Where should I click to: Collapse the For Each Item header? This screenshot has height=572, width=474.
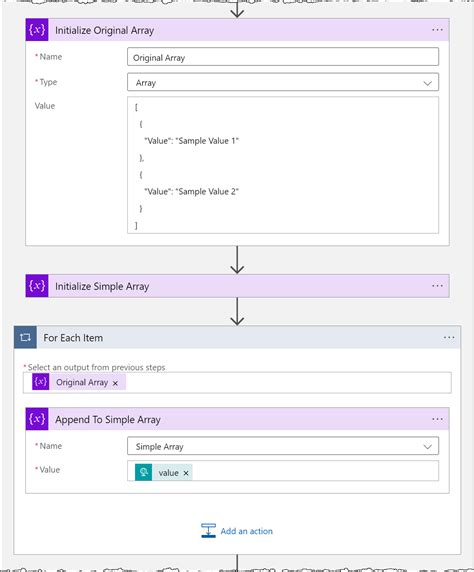(x=237, y=337)
